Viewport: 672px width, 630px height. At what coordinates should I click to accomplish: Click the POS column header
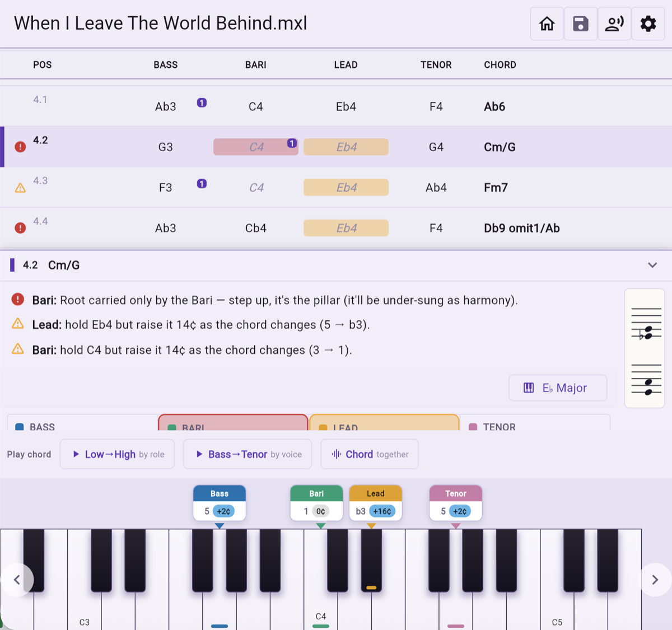tap(43, 64)
